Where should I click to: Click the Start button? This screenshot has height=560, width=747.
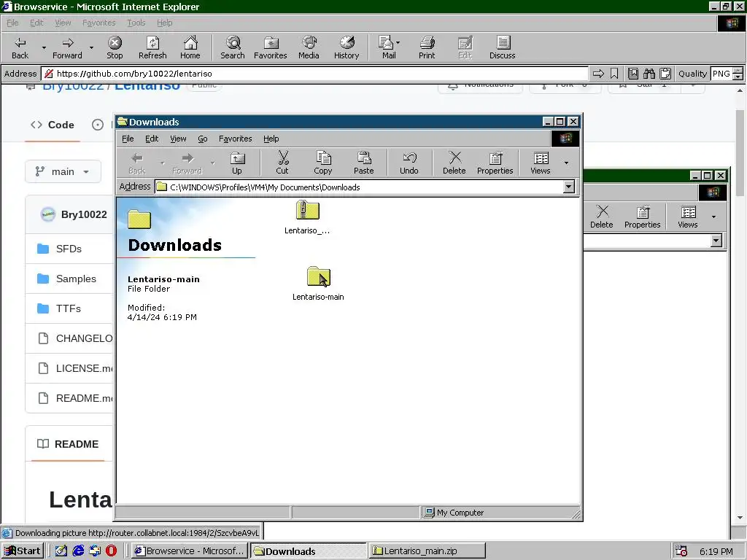pos(23,551)
